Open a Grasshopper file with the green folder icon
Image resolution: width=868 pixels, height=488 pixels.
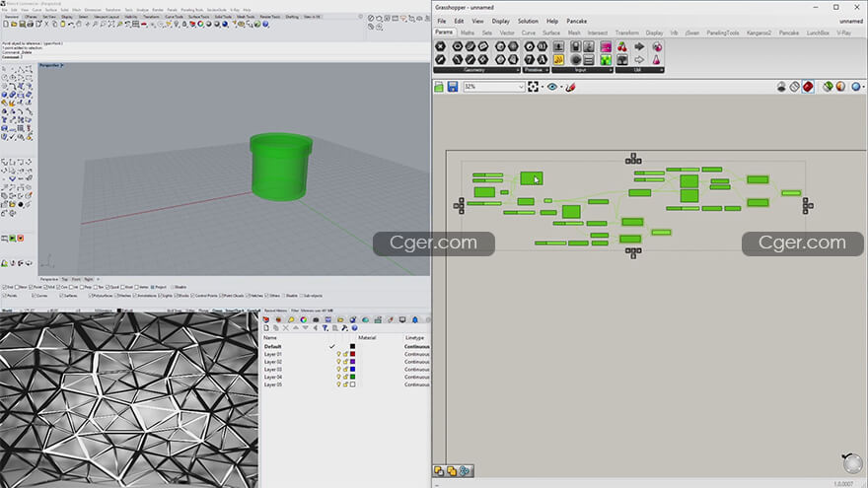[439, 87]
